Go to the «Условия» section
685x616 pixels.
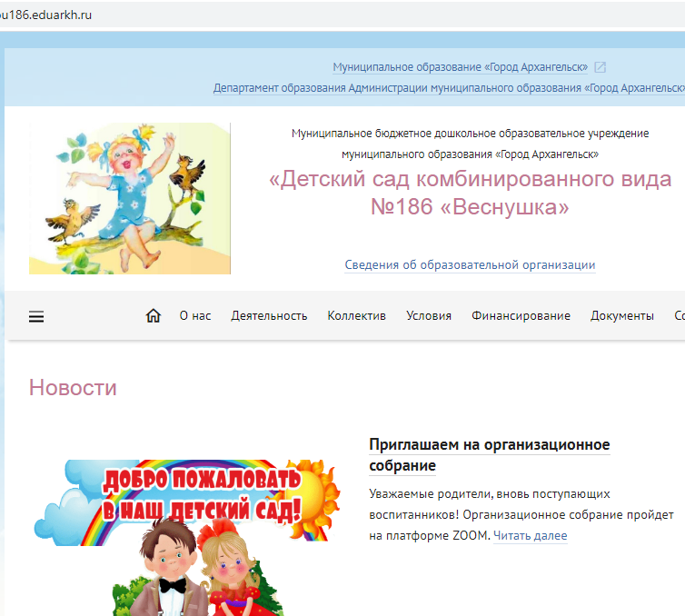pyautogui.click(x=429, y=316)
